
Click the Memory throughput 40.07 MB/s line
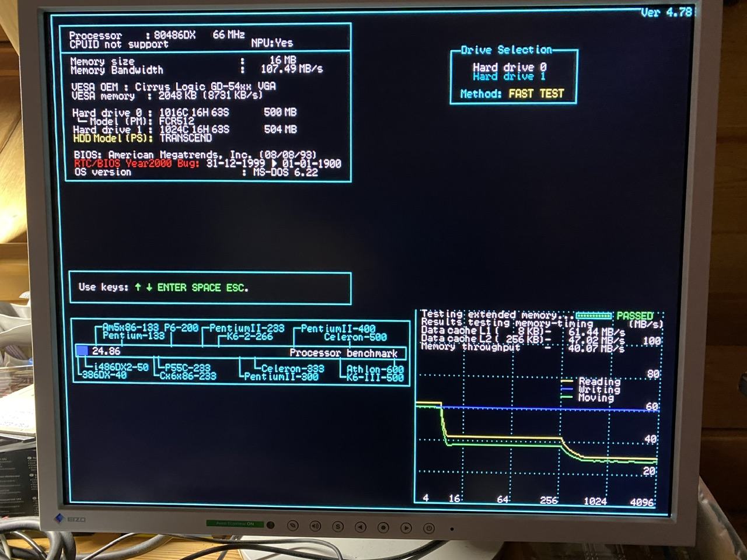click(x=523, y=347)
